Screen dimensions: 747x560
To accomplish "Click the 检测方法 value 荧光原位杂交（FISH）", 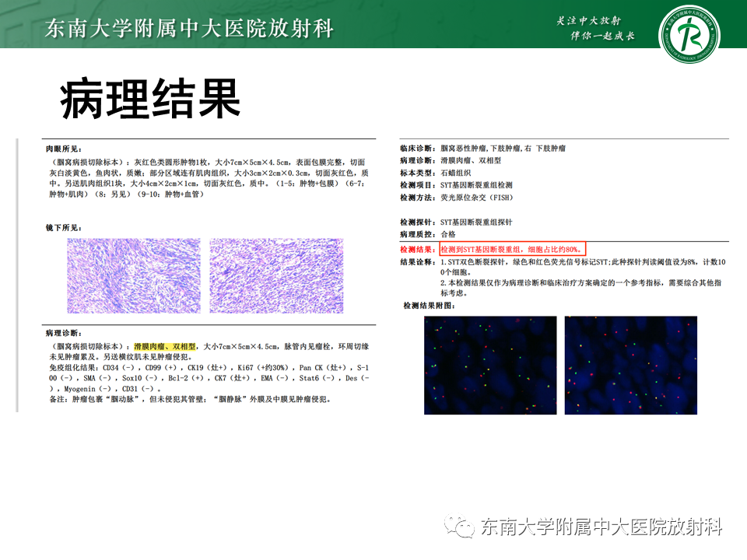I will (477, 198).
